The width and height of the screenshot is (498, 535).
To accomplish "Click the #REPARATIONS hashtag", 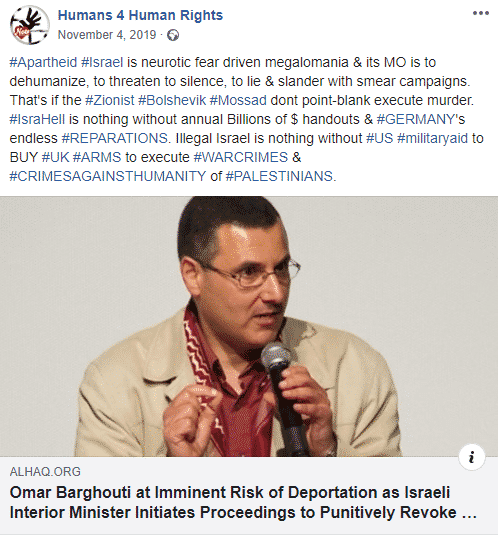I will (114, 138).
